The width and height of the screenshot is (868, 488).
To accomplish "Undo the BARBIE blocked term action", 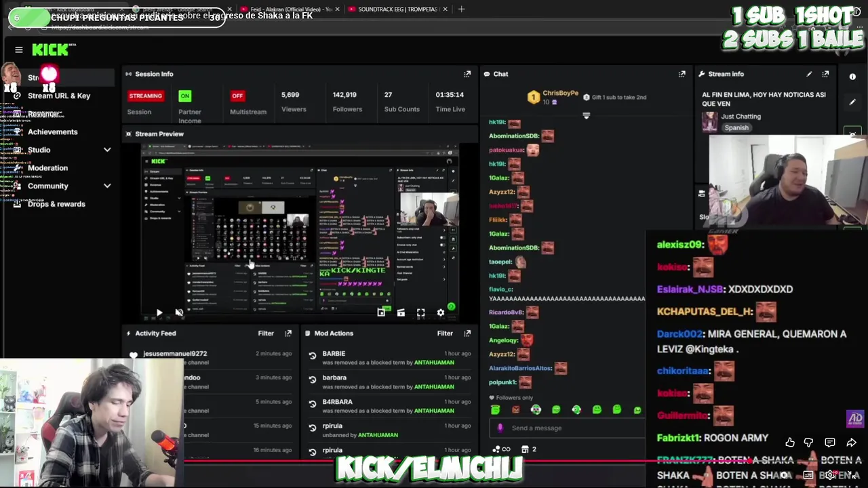I will click(313, 356).
